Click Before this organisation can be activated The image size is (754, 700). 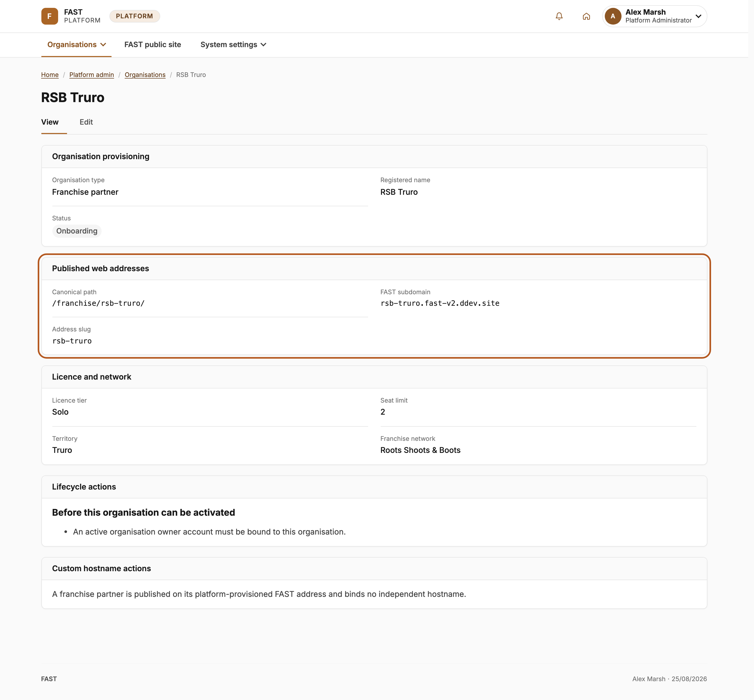[144, 513]
